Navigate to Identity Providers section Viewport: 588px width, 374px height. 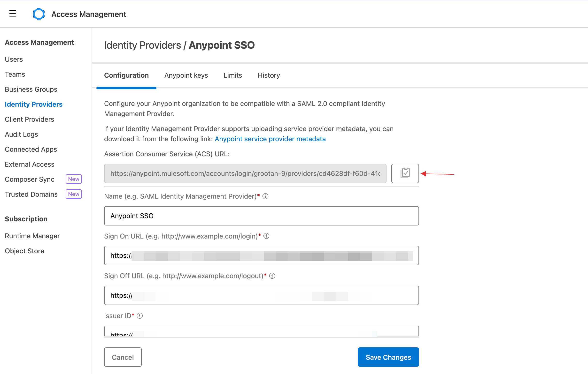pyautogui.click(x=34, y=104)
